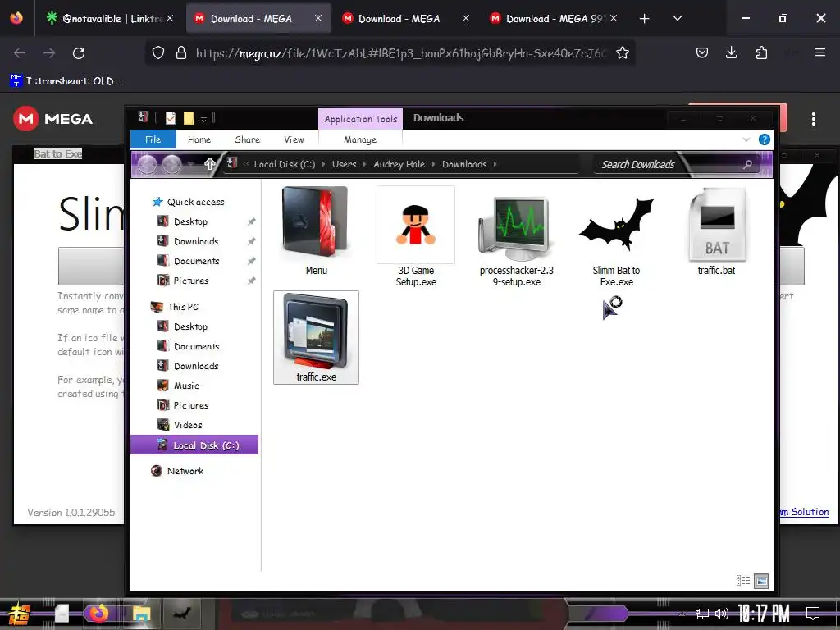Click the MEGA logo
Screen dimensions: 840x630
click(53, 119)
